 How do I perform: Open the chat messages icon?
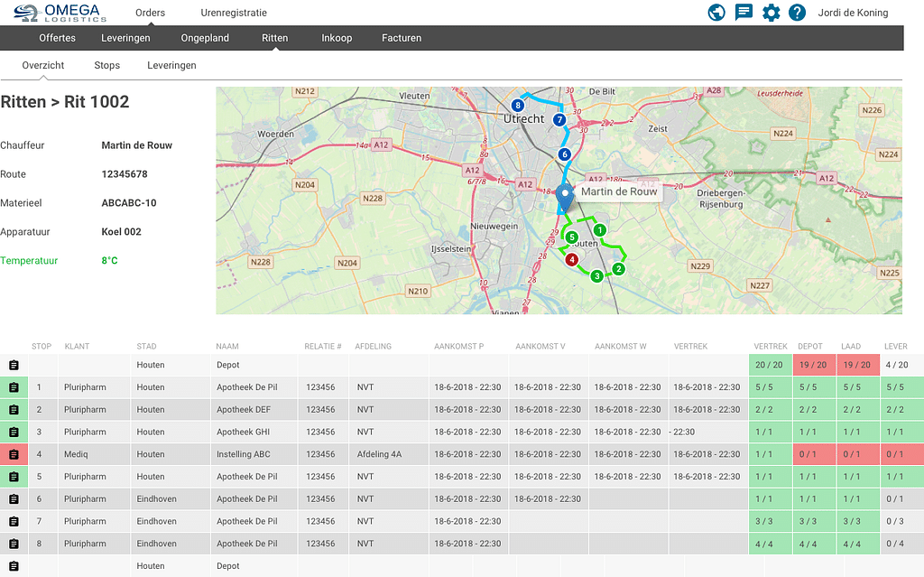click(744, 13)
